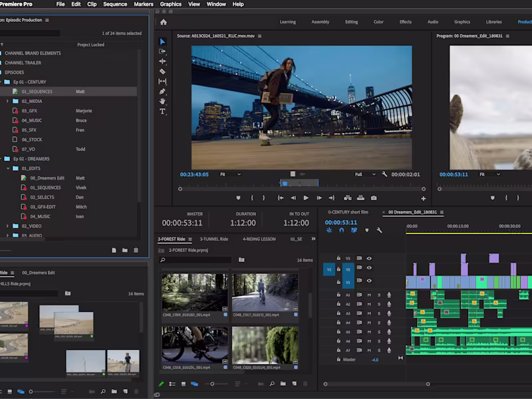The image size is (532, 399).
Task: Open Source monitor wrench settings
Action: click(x=384, y=174)
